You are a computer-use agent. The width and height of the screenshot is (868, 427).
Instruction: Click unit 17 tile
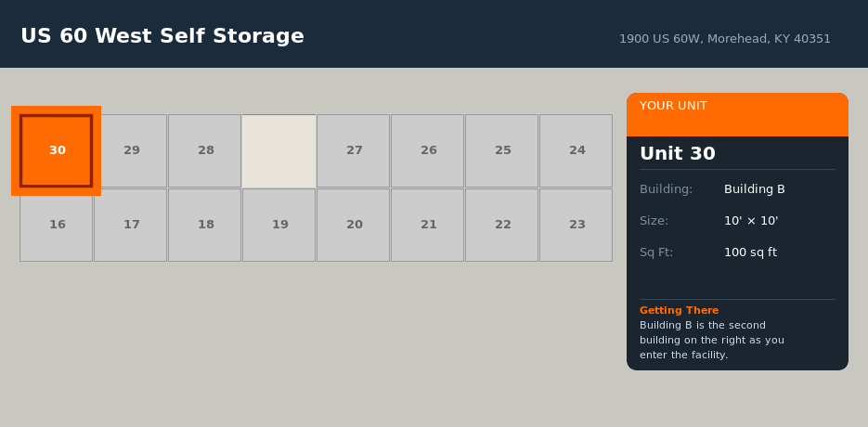[x=131, y=225]
